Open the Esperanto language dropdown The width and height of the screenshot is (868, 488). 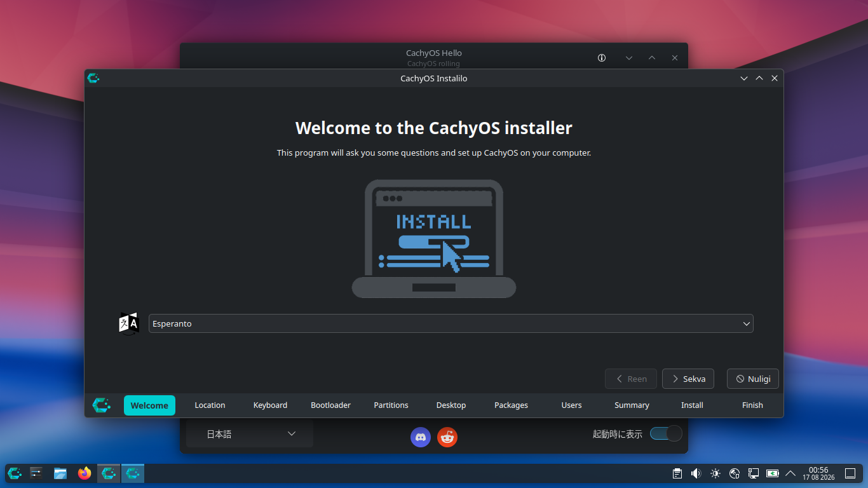(451, 323)
